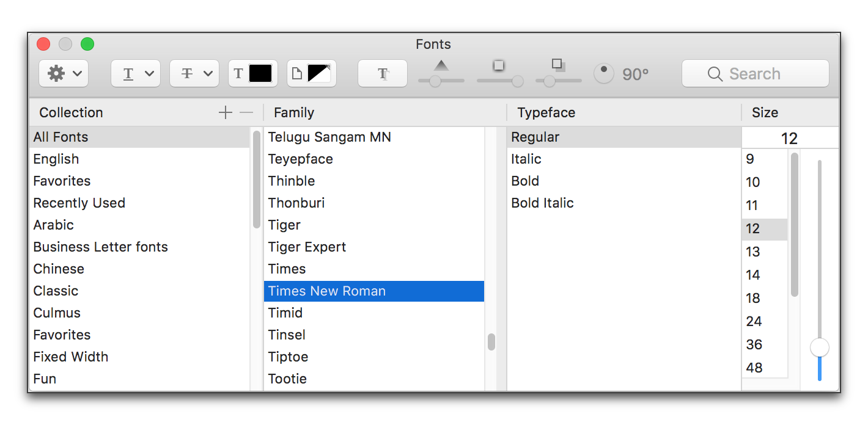Viewport: 868px width, 425px height.
Task: Open the gear actions menu
Action: point(64,74)
